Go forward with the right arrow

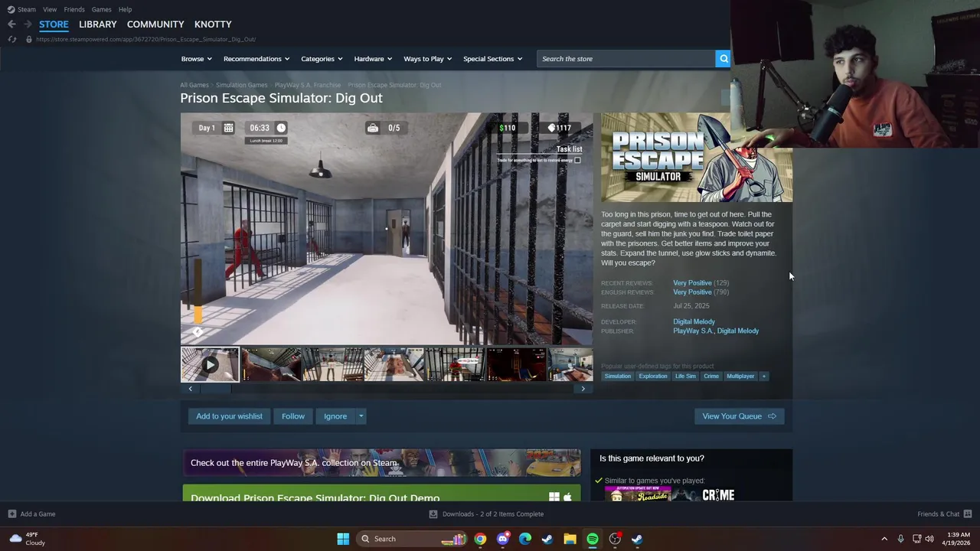click(x=28, y=24)
